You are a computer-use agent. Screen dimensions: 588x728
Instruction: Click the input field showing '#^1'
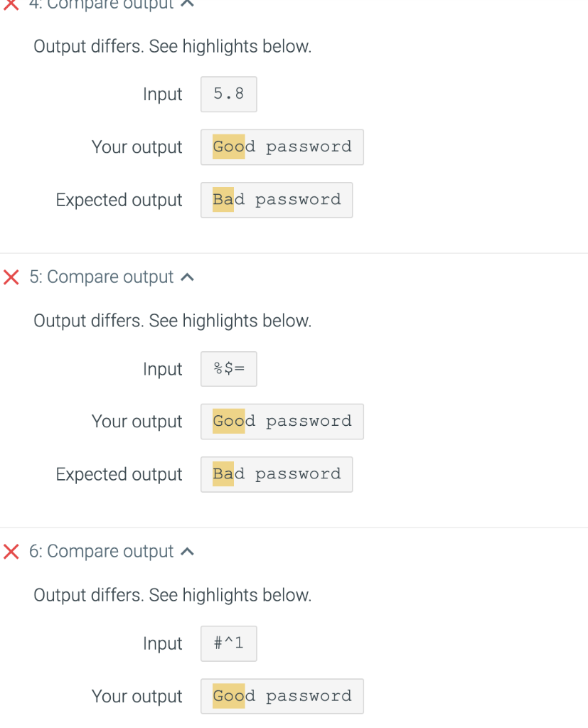pyautogui.click(x=228, y=643)
